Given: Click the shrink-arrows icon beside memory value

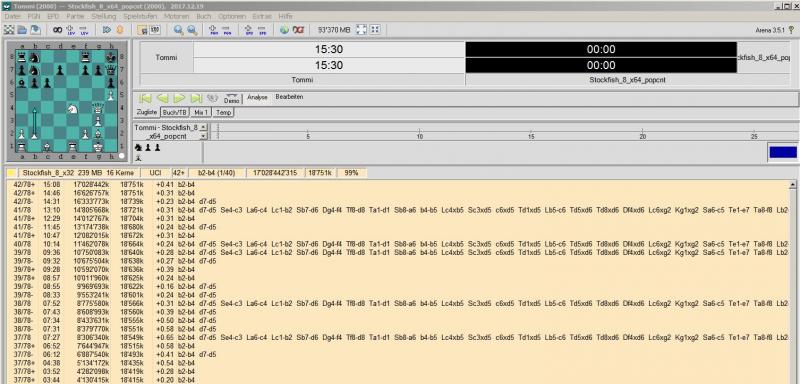Looking at the screenshot, I should pyautogui.click(x=375, y=30).
